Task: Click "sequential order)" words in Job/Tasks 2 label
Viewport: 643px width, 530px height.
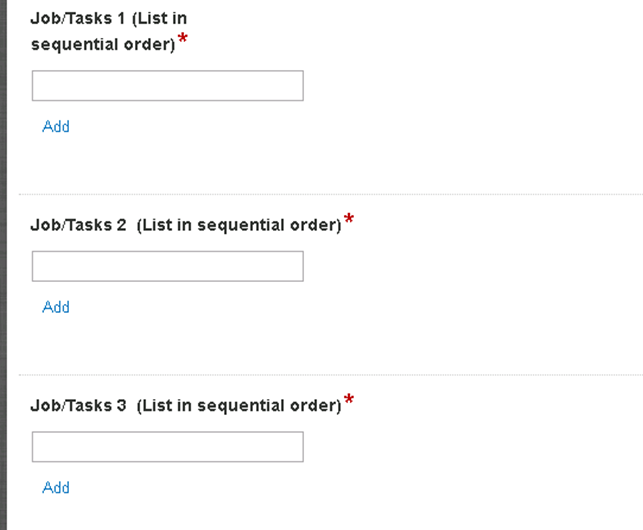Action: (269, 225)
